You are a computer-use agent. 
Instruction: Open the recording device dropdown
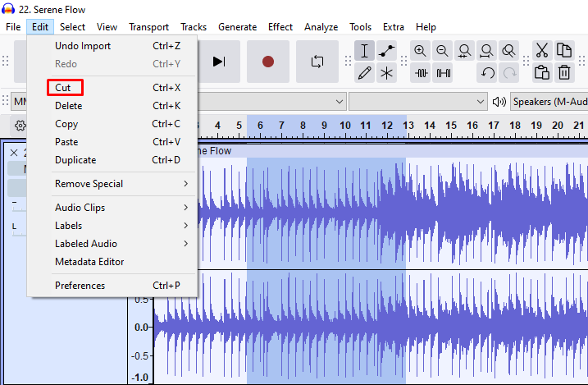tap(271, 102)
